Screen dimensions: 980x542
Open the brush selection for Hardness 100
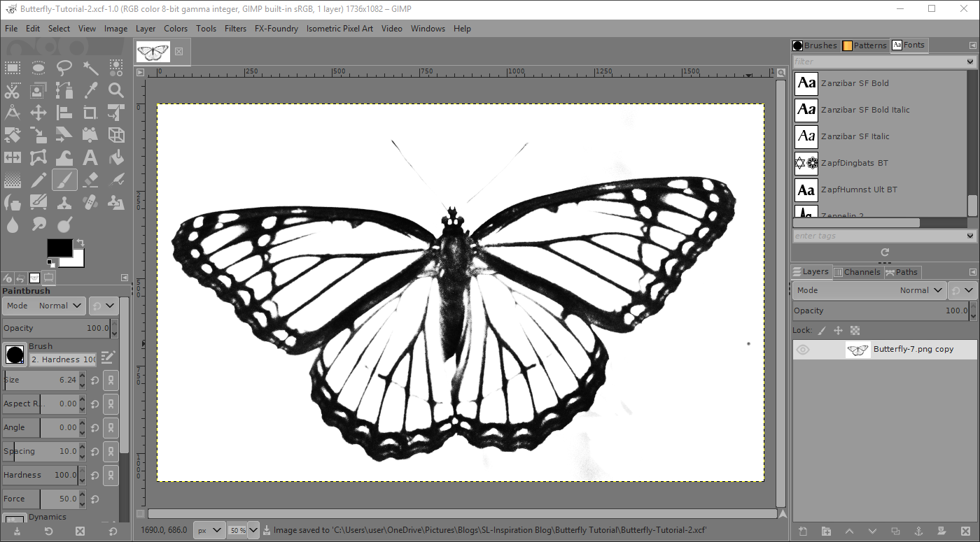point(15,355)
